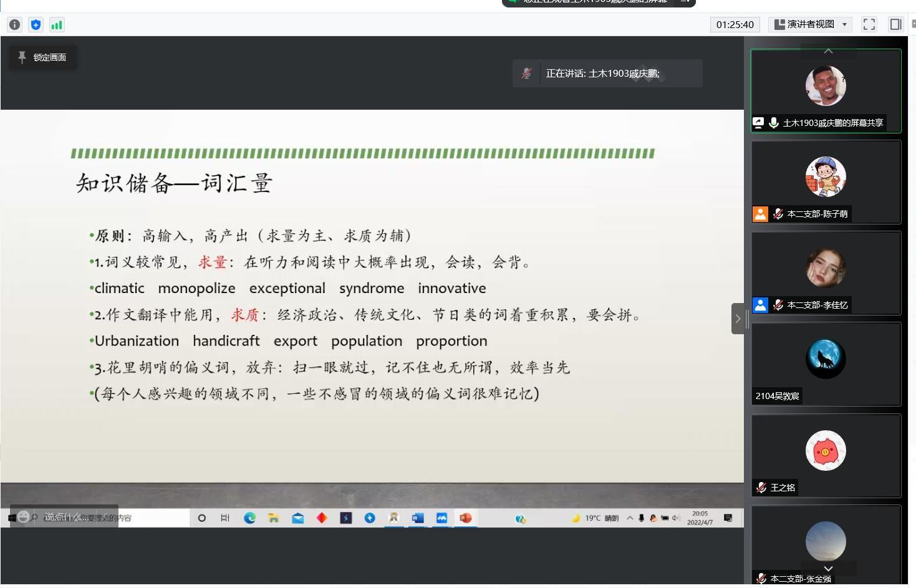Check the green network signal icon
Viewport: 916px width, 588px height.
tap(57, 25)
